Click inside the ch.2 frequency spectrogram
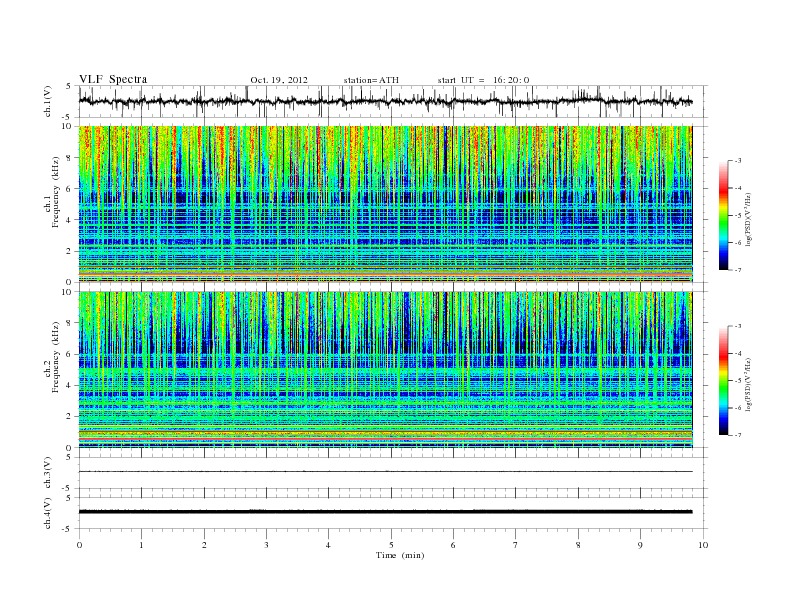Image resolution: width=792 pixels, height=612 pixels. coord(385,370)
